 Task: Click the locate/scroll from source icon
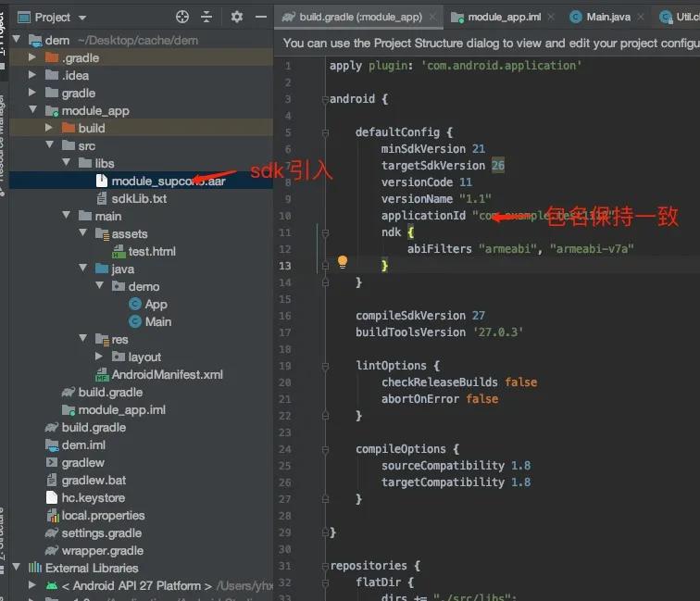pyautogui.click(x=182, y=17)
